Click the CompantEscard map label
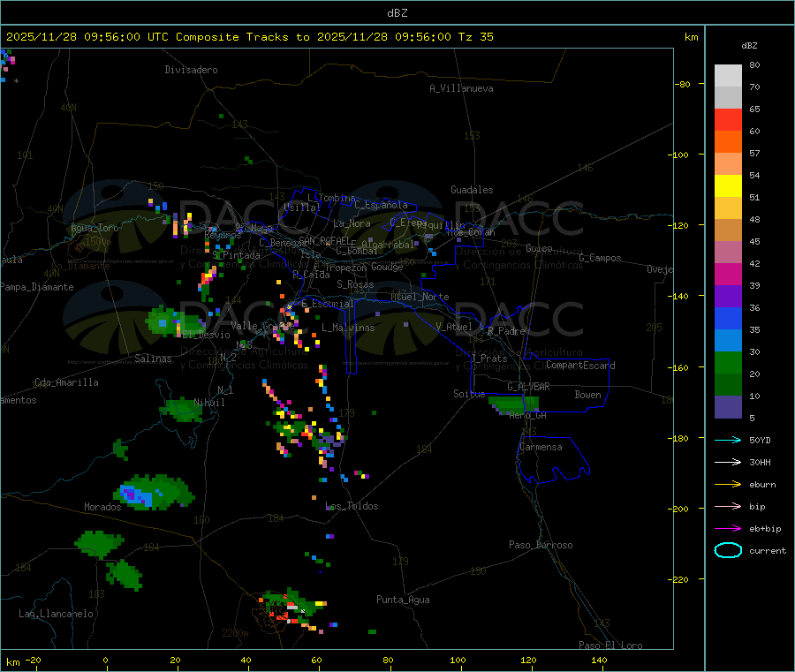 coord(580,366)
